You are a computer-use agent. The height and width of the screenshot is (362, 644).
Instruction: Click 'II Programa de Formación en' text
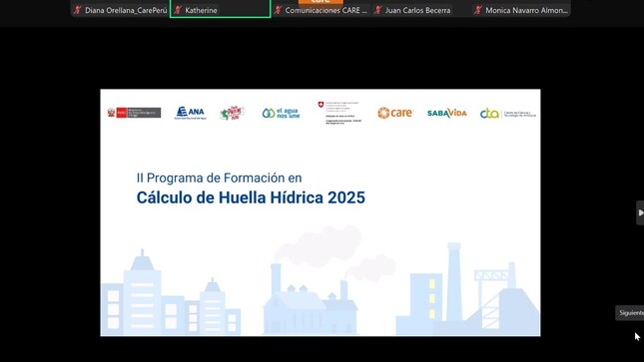[219, 178]
